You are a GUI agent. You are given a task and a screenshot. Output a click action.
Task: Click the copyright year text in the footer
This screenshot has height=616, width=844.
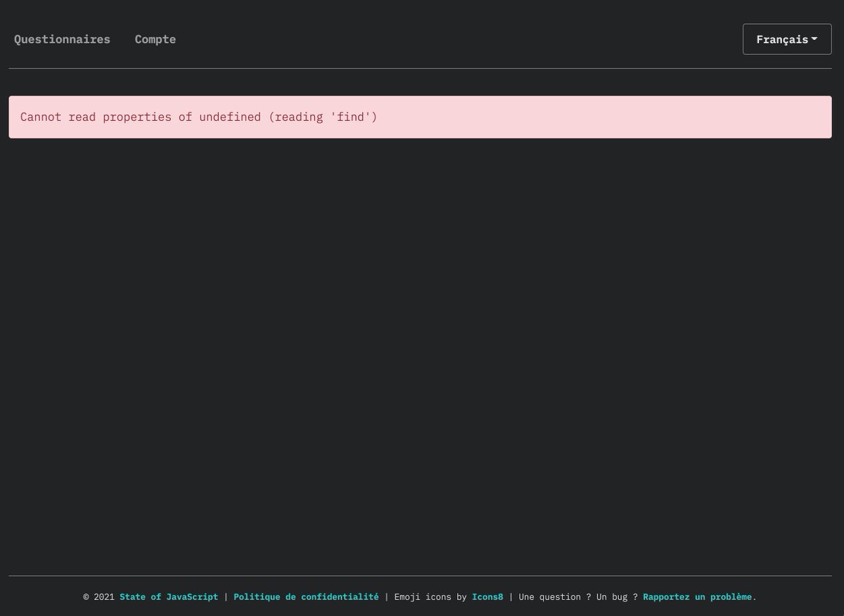pos(98,596)
